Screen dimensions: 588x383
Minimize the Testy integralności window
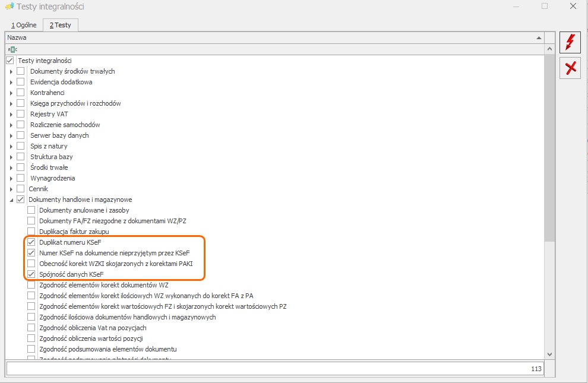(x=516, y=6)
